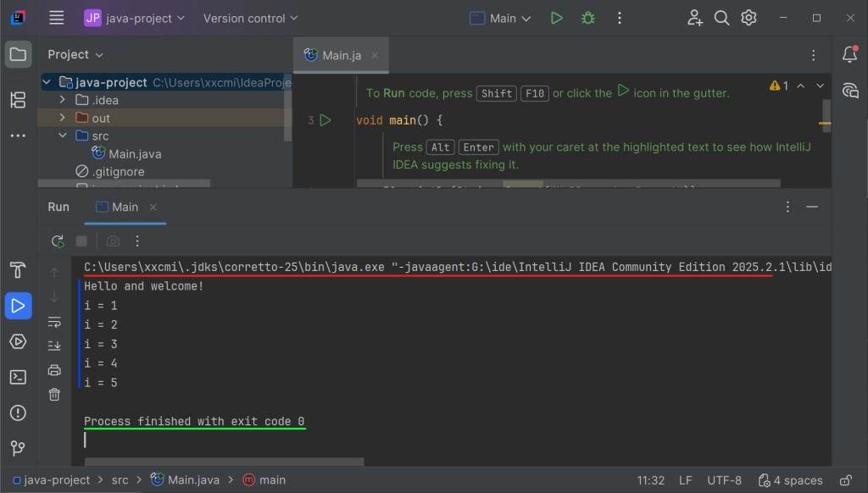Click the Build hammer icon in the sidebar

click(18, 270)
